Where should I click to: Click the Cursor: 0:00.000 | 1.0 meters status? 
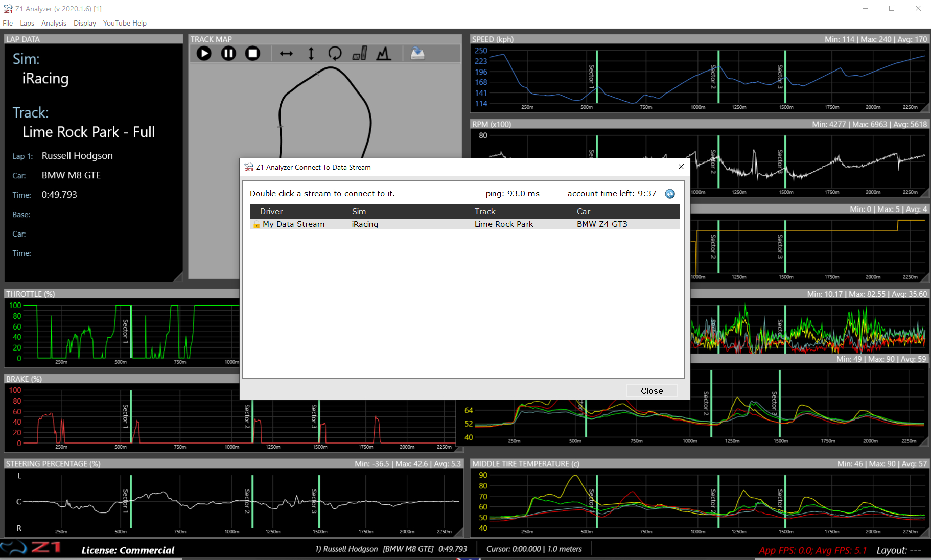pos(534,549)
